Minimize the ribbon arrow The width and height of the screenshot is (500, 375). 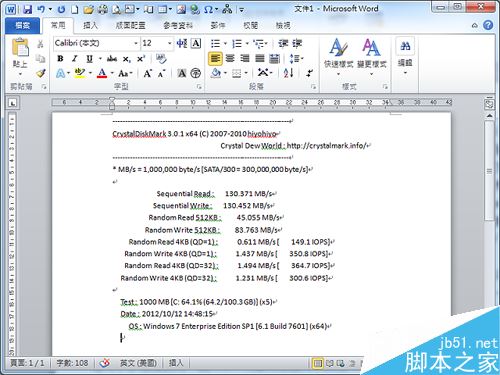point(475,25)
